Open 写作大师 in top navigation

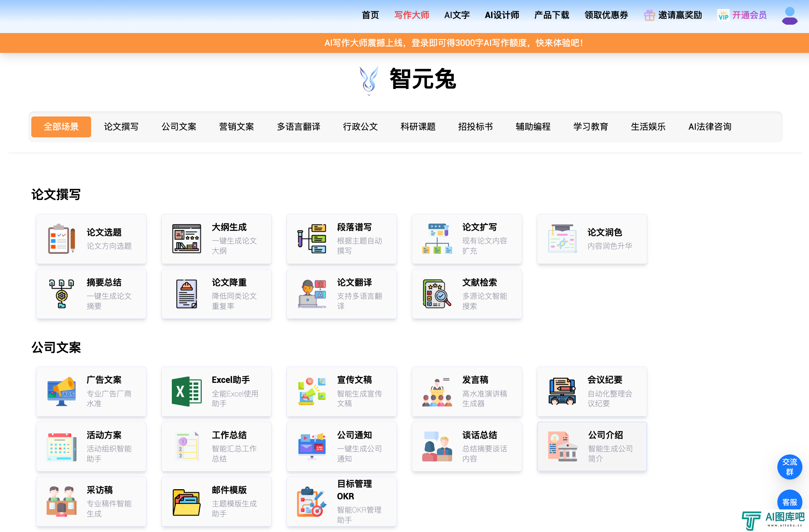click(x=412, y=15)
